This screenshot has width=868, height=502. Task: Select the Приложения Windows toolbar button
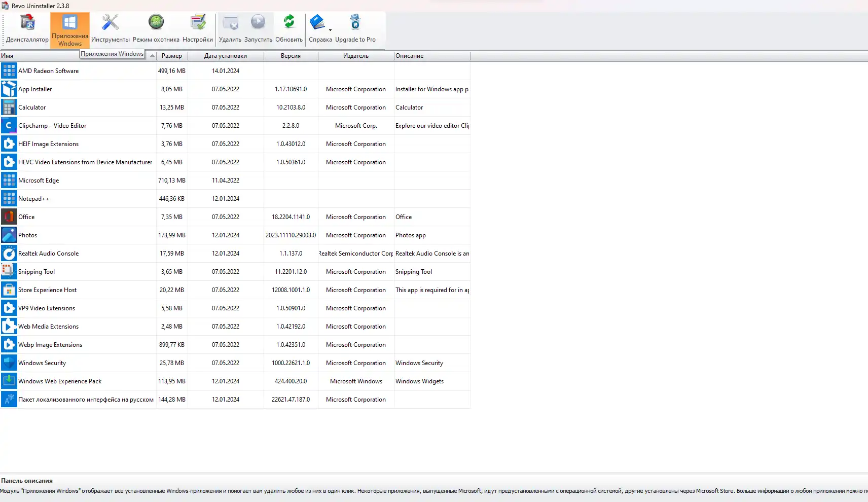pos(70,30)
